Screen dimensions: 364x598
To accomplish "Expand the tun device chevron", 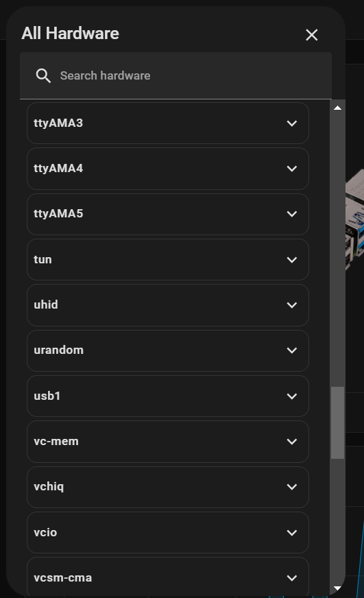I will point(292,260).
